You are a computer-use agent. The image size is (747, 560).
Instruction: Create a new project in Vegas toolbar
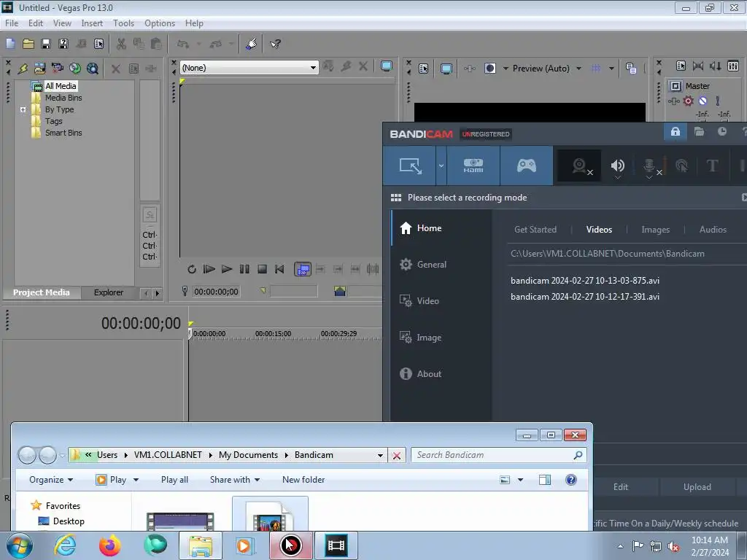pyautogui.click(x=10, y=44)
